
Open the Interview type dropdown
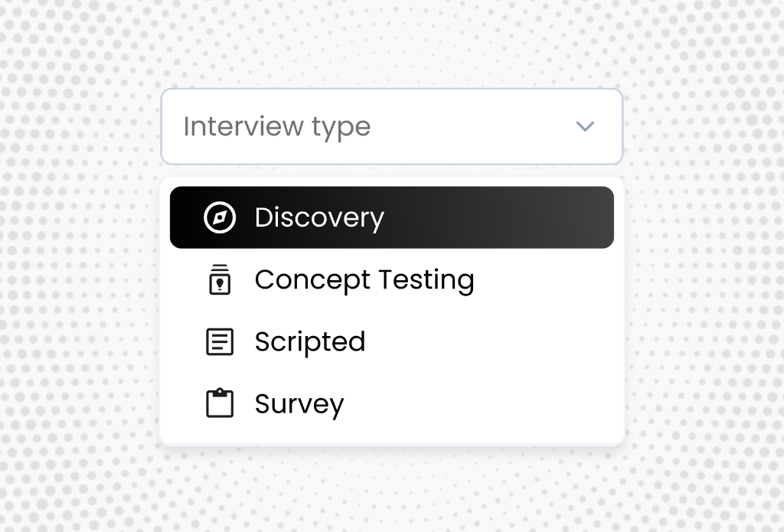[x=391, y=126]
